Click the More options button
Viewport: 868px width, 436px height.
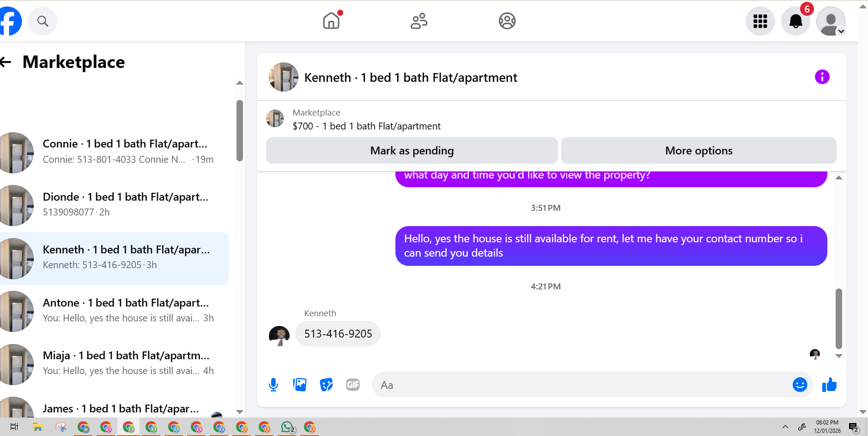(698, 151)
